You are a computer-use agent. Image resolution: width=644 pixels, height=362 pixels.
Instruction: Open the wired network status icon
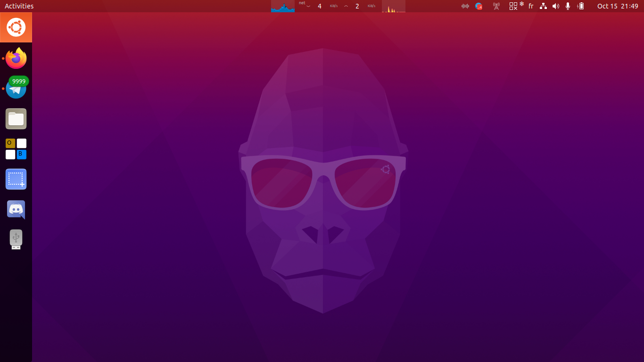(x=543, y=6)
